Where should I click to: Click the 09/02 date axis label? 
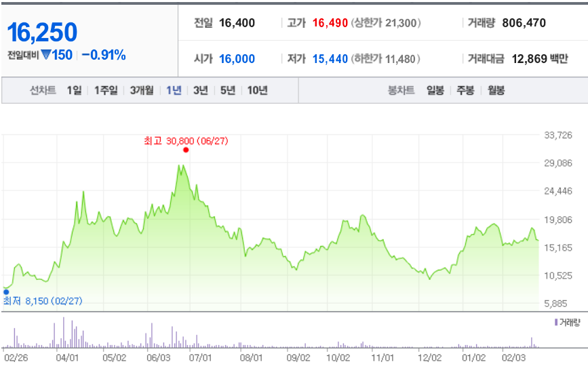click(298, 358)
